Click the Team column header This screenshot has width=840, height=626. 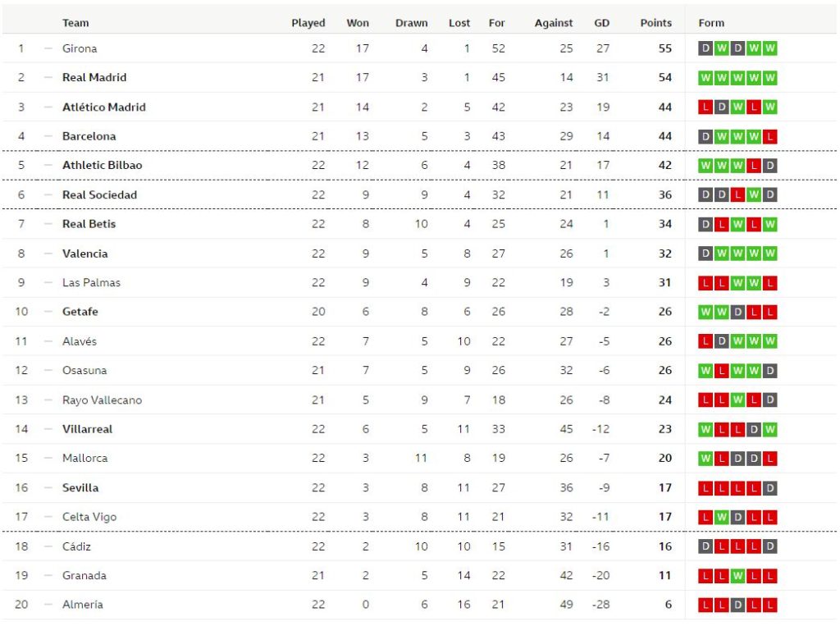click(75, 23)
